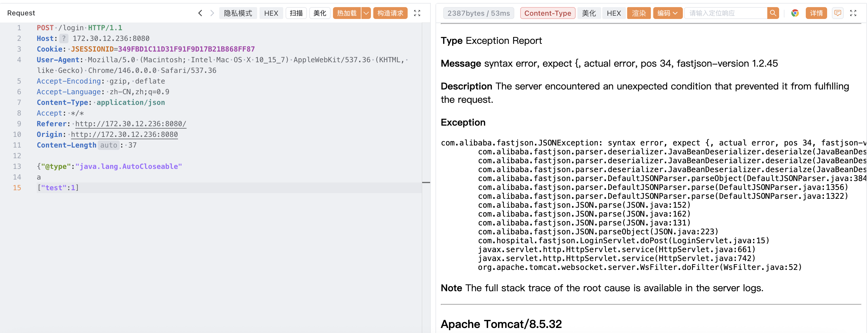Toggle 渲染 render mode in response

(638, 13)
